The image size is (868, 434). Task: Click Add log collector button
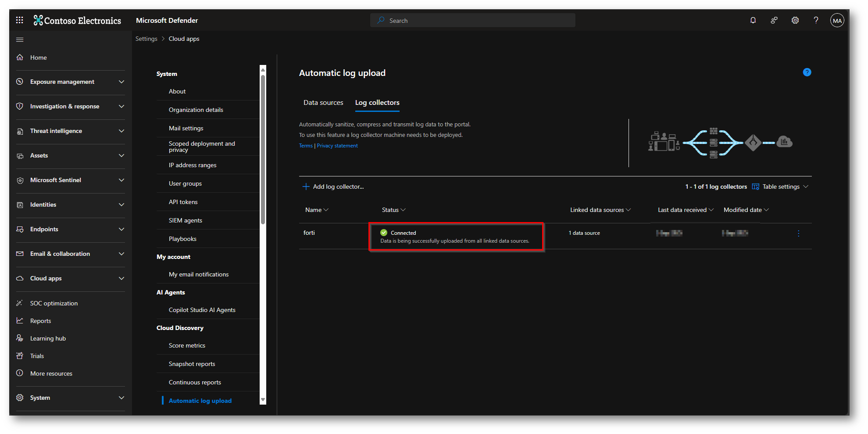(x=333, y=187)
